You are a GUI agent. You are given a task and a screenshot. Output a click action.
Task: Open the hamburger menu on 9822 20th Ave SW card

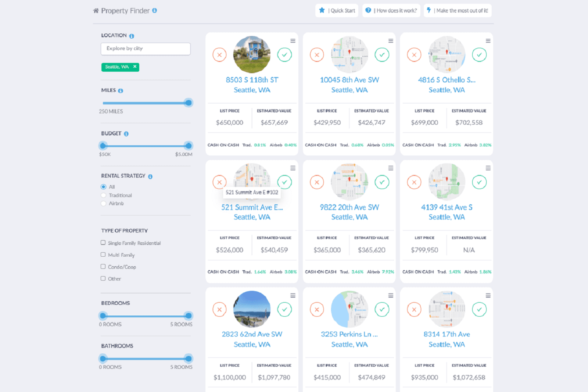point(390,168)
